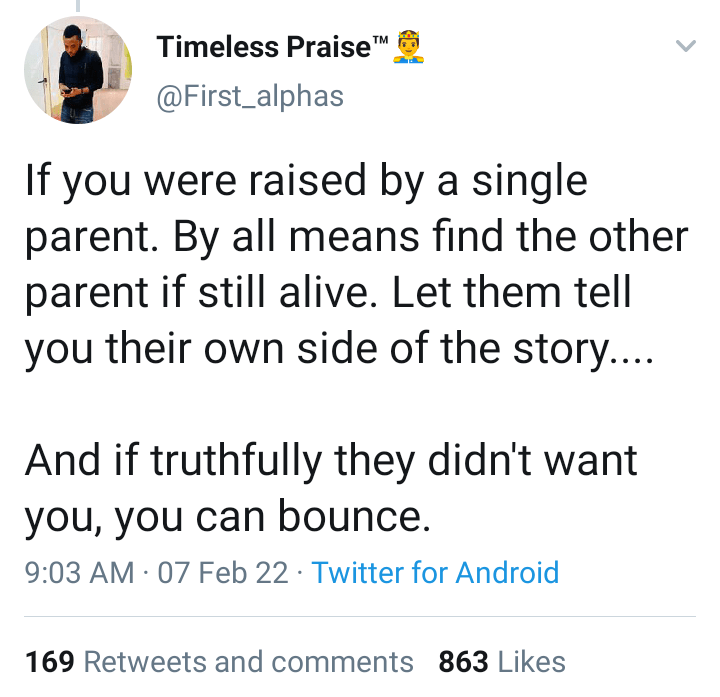Open the Twitter for Android source link
The image size is (720, 697).
click(x=435, y=573)
